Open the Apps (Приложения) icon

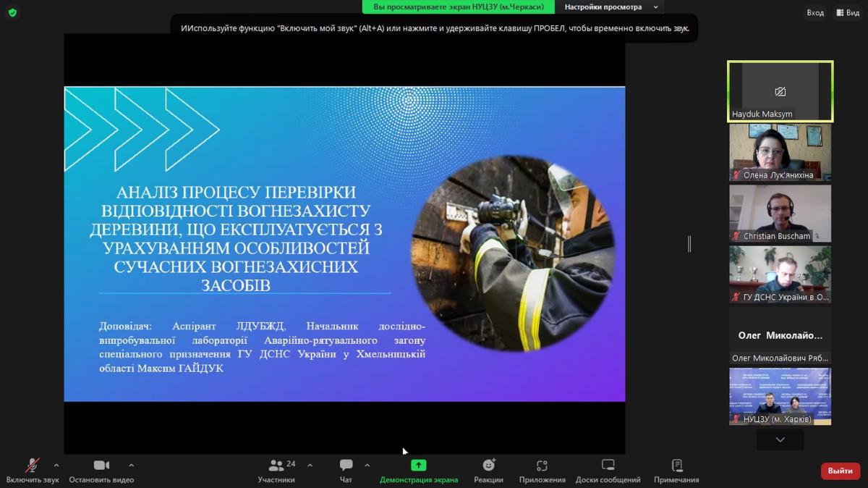(542, 466)
